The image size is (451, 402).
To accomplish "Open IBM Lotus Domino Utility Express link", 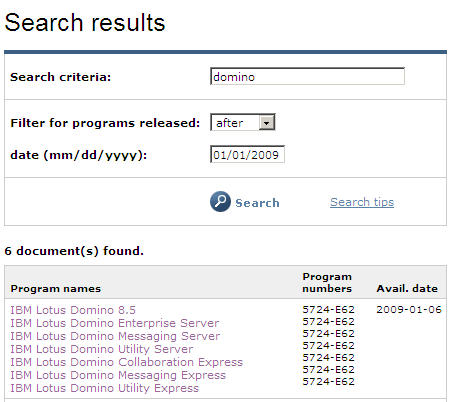I will click(x=104, y=388).
